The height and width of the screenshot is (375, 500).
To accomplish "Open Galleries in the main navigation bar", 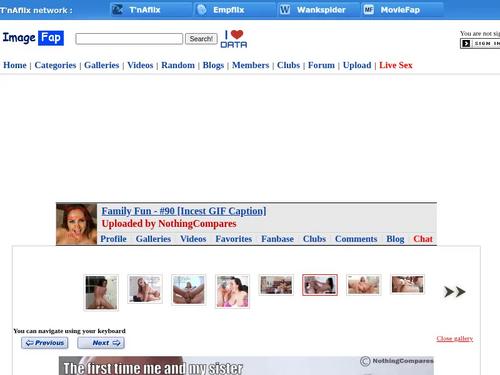I will click(102, 65).
